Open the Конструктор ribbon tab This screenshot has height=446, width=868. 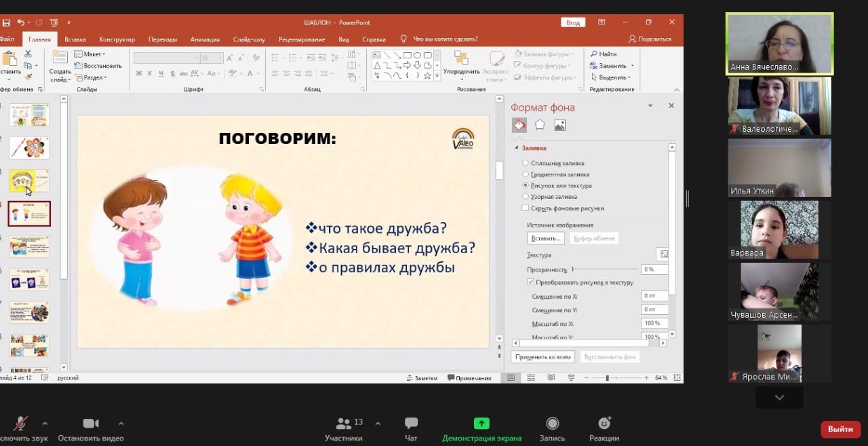tap(117, 39)
